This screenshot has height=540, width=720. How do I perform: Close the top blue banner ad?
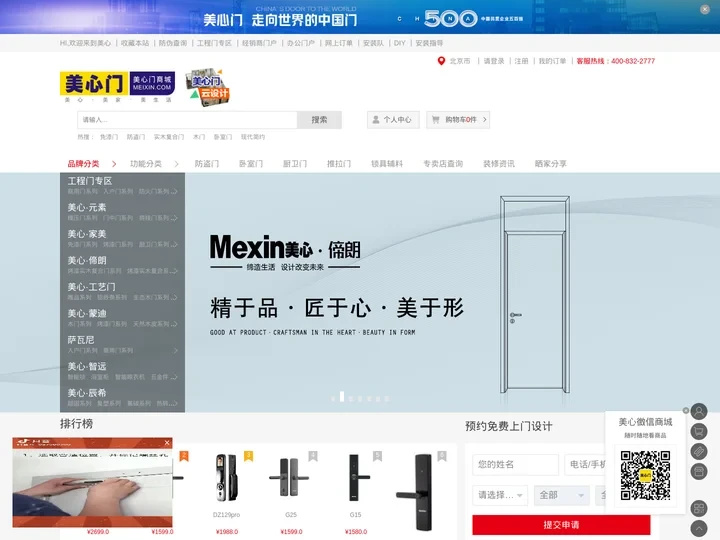pyautogui.click(x=704, y=9)
